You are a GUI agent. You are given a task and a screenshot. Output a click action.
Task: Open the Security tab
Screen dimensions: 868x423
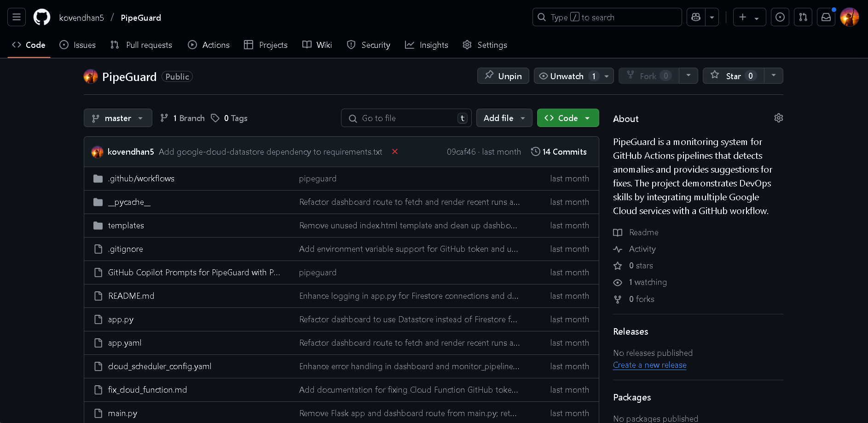coord(369,45)
